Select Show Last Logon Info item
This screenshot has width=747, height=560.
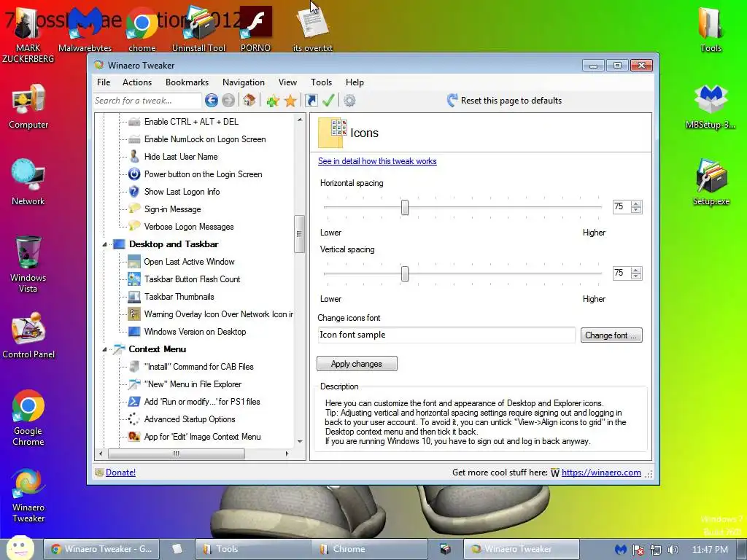[x=182, y=192]
